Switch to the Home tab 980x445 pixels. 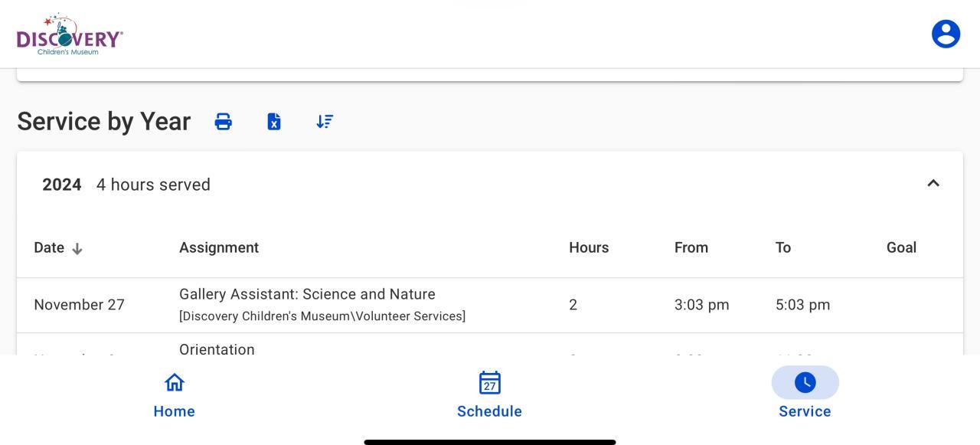click(x=175, y=411)
